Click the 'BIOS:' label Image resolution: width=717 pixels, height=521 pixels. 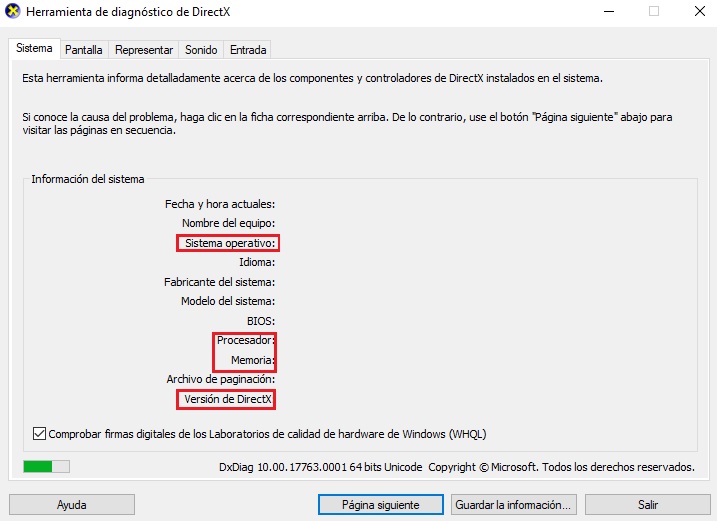point(261,321)
